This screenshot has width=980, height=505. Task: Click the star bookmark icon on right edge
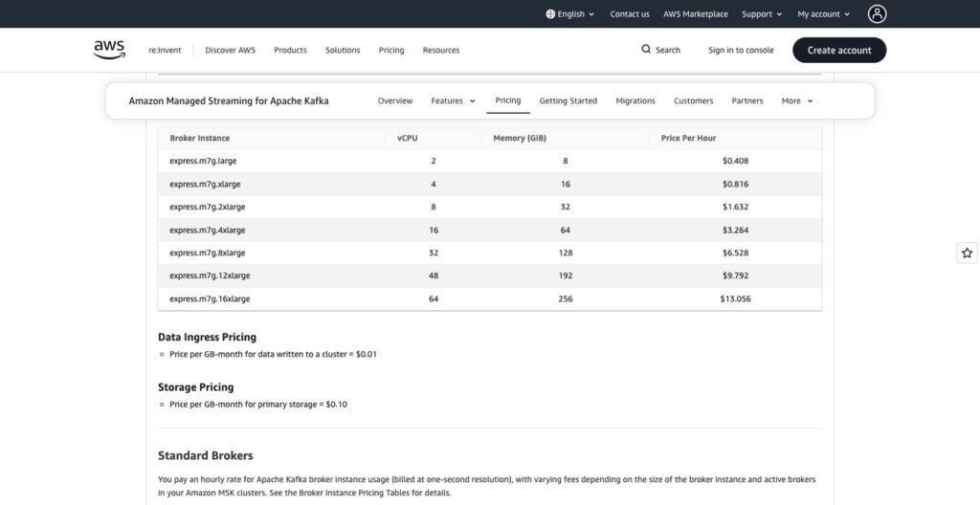pos(967,253)
